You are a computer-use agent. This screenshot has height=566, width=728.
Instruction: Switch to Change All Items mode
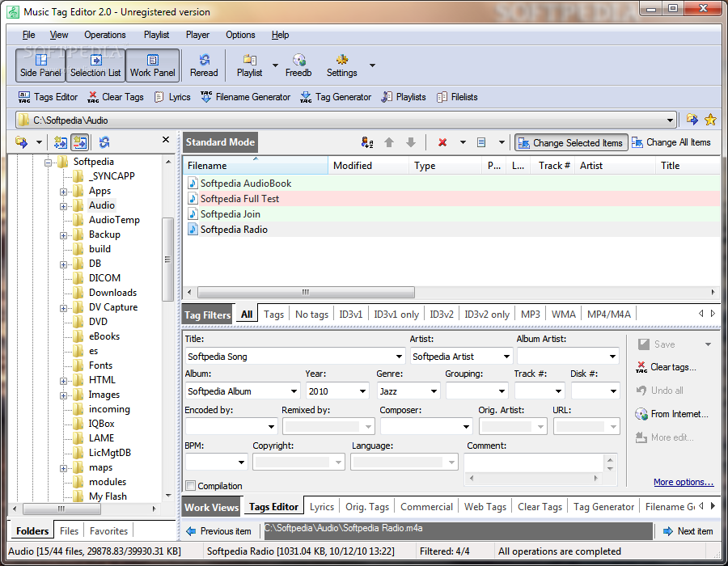point(671,142)
